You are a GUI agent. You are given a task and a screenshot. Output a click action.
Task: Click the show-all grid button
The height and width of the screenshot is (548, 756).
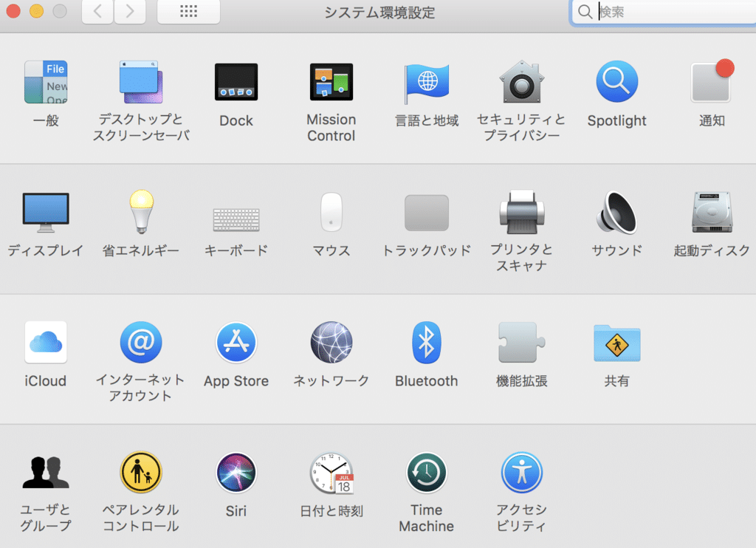click(x=188, y=12)
